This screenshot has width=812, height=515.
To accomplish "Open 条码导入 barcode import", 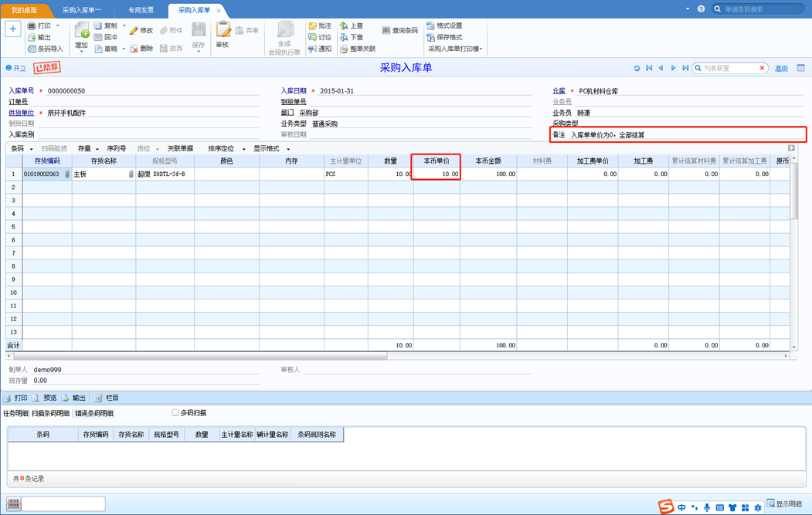I will tap(45, 49).
